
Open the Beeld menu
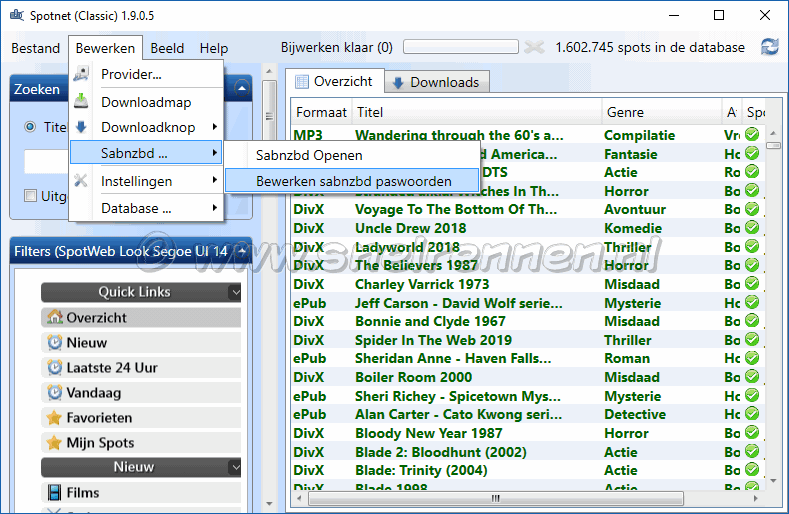[167, 48]
